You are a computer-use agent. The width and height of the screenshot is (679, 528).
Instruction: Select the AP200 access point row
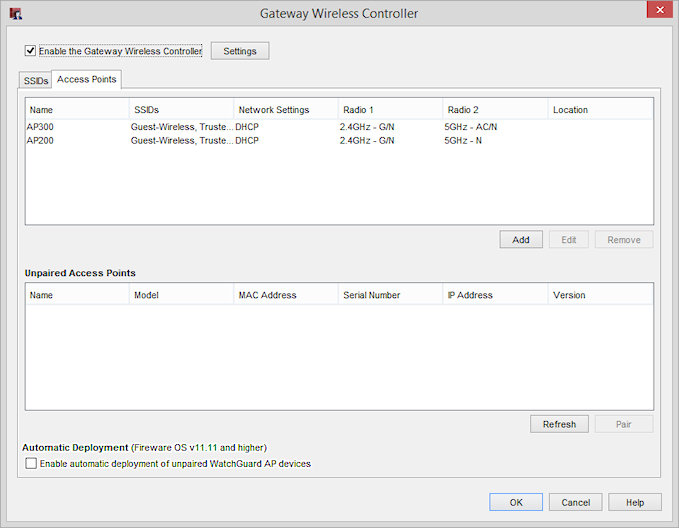pyautogui.click(x=41, y=141)
